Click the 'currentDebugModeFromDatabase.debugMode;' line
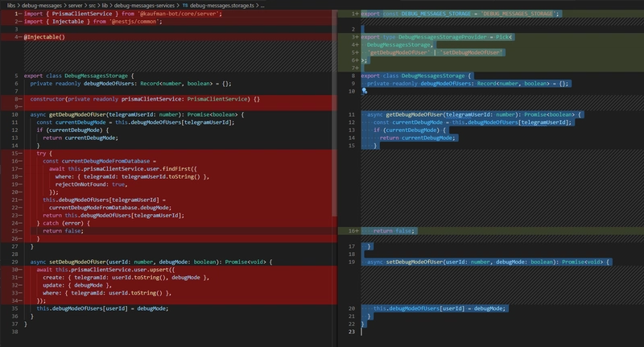This screenshot has height=347, width=644. click(x=110, y=208)
